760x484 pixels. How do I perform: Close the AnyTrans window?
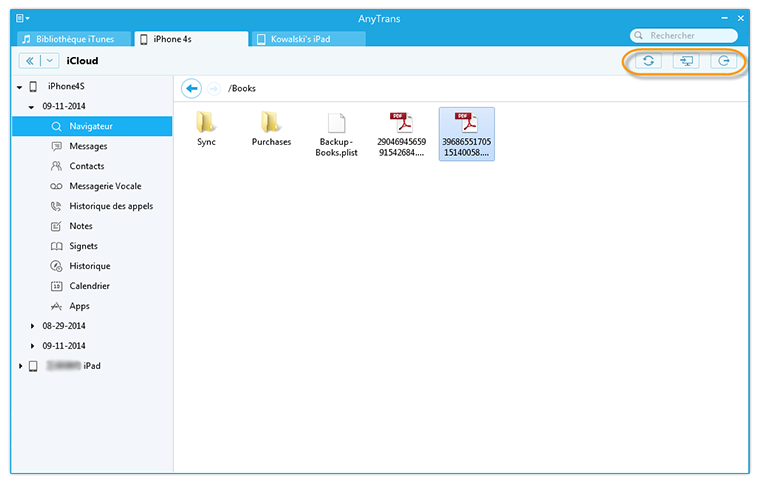[x=741, y=18]
